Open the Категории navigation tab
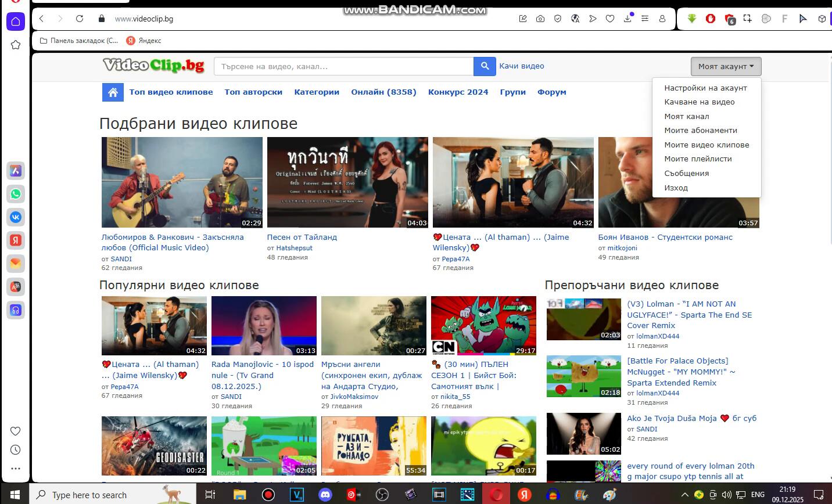Viewport: 832px width, 504px height. tap(317, 92)
